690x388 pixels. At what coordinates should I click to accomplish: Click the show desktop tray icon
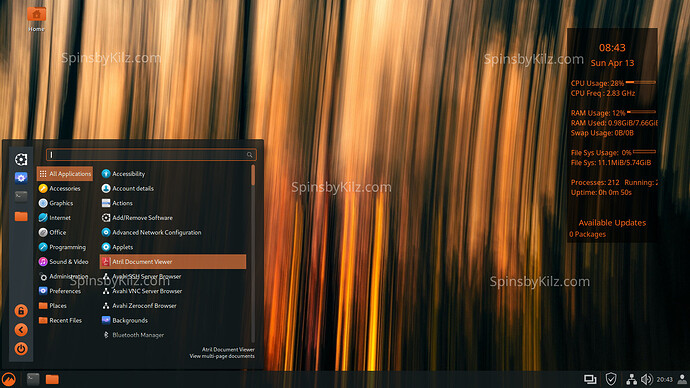[590, 379]
